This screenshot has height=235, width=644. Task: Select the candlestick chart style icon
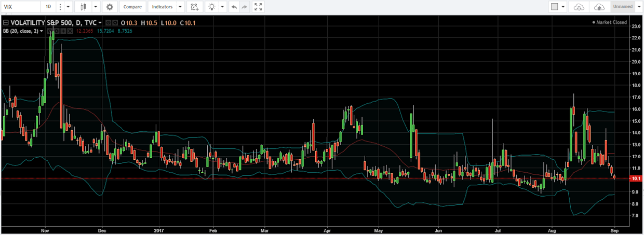tap(84, 7)
